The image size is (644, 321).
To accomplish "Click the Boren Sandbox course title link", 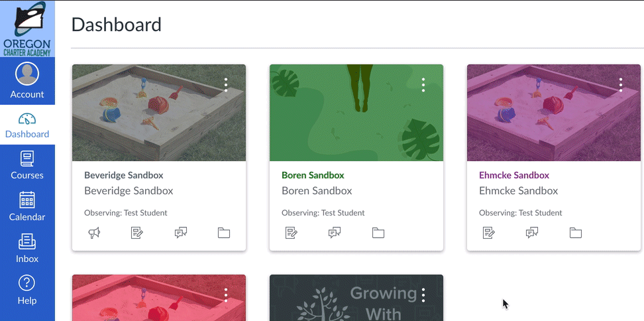I will point(313,175).
